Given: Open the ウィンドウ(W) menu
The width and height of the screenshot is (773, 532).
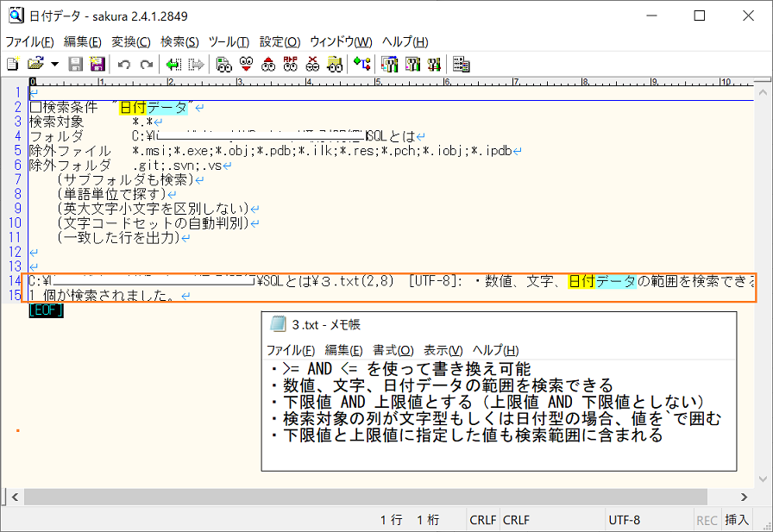Looking at the screenshot, I should (x=341, y=42).
